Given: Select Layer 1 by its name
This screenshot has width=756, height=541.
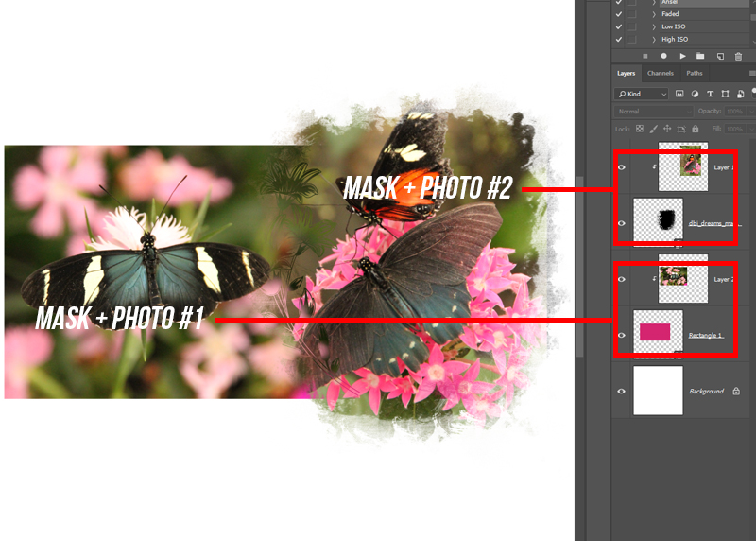Looking at the screenshot, I should (x=723, y=167).
